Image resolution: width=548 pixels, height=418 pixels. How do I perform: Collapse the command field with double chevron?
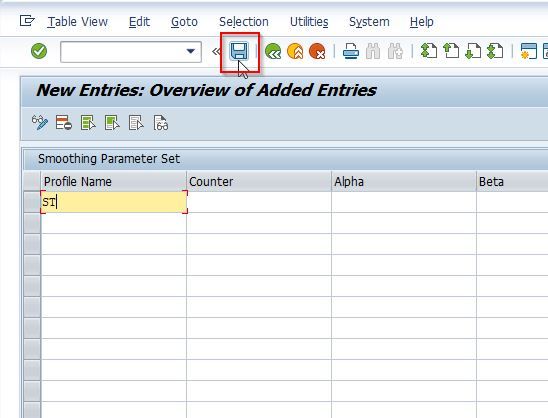tap(216, 52)
